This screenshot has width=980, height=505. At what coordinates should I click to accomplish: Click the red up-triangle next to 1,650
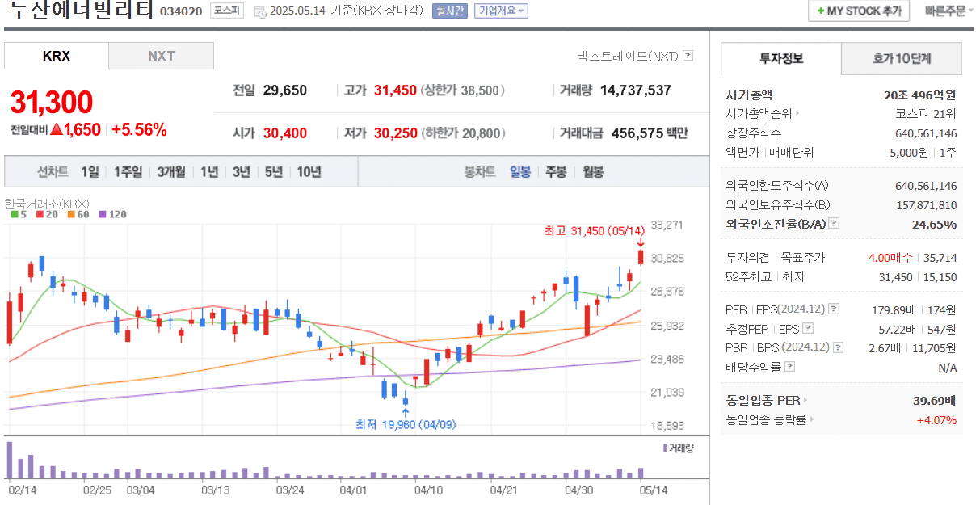point(57,129)
